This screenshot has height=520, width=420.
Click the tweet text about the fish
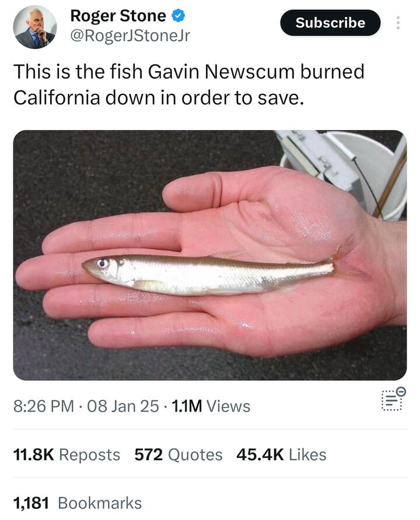[x=189, y=85]
